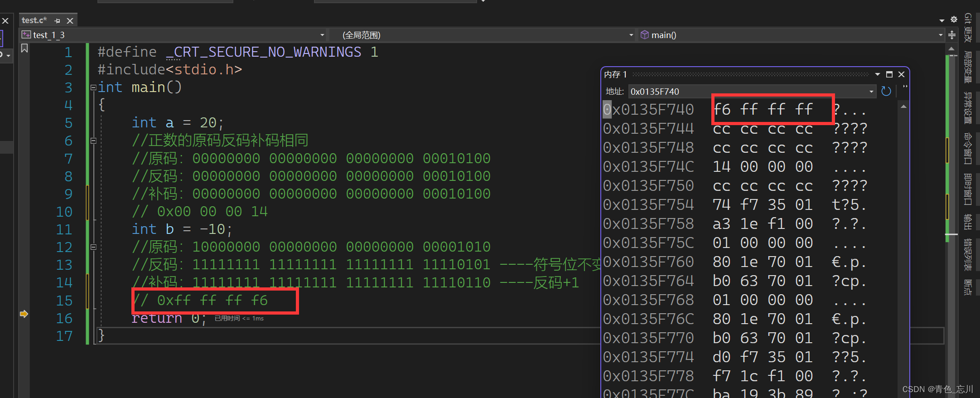This screenshot has height=398, width=980.
Task: Open the 命令窗口 side tab
Action: pyautogui.click(x=968, y=148)
